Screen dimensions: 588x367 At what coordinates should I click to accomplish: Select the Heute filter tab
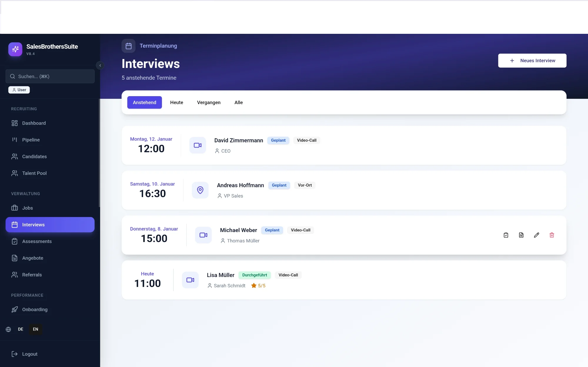coord(176,102)
